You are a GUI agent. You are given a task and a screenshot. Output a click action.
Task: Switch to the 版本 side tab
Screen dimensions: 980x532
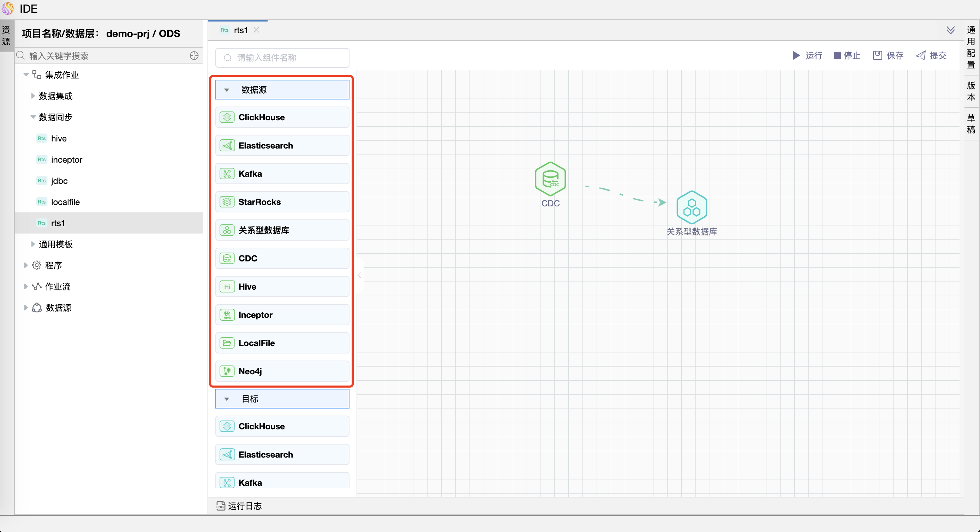tap(971, 91)
